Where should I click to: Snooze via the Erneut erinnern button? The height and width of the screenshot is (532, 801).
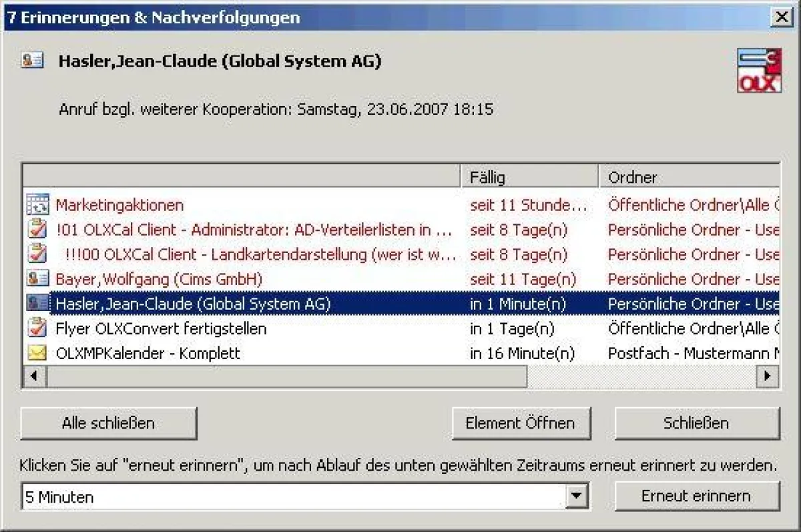pos(698,496)
